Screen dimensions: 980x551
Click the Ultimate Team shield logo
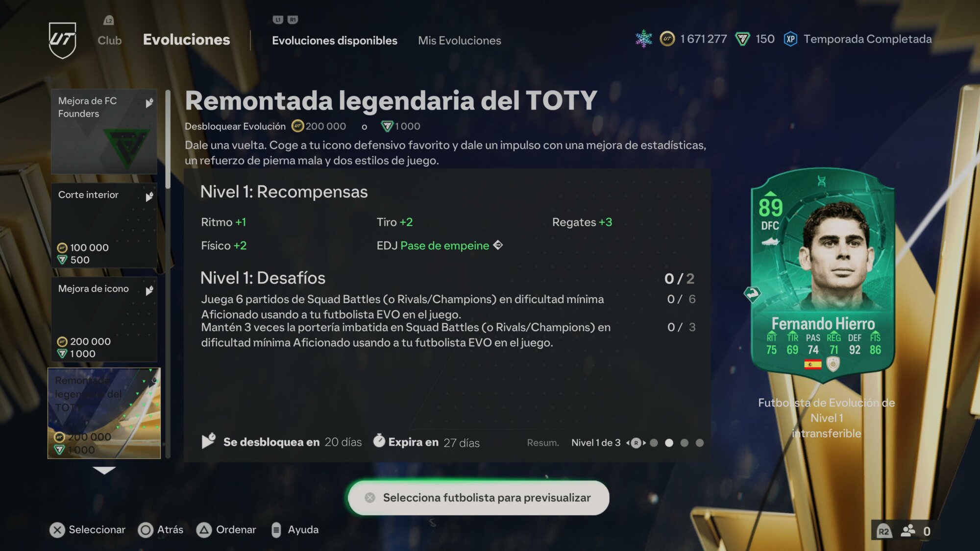[63, 40]
